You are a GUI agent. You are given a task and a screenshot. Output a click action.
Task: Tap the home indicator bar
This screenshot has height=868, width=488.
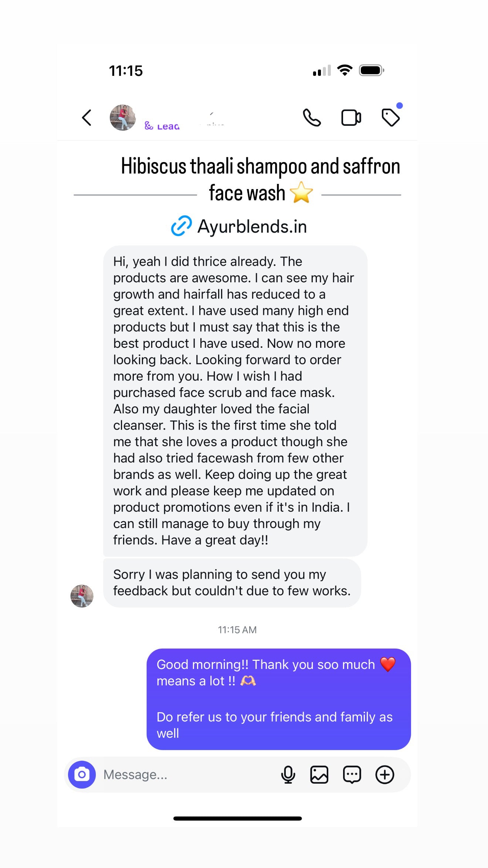click(237, 818)
